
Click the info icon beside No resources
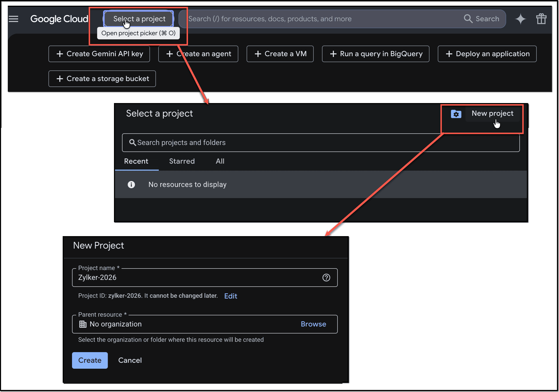pos(131,184)
